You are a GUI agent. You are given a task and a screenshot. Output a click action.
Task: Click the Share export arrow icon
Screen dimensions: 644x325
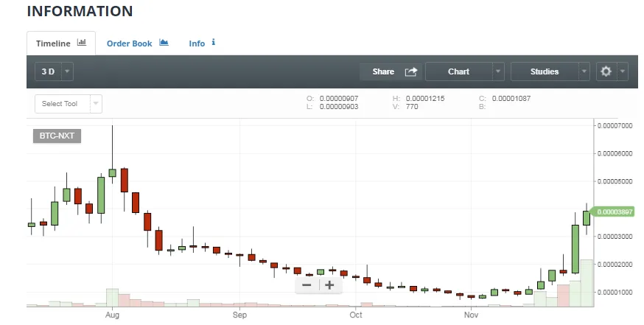click(x=411, y=71)
